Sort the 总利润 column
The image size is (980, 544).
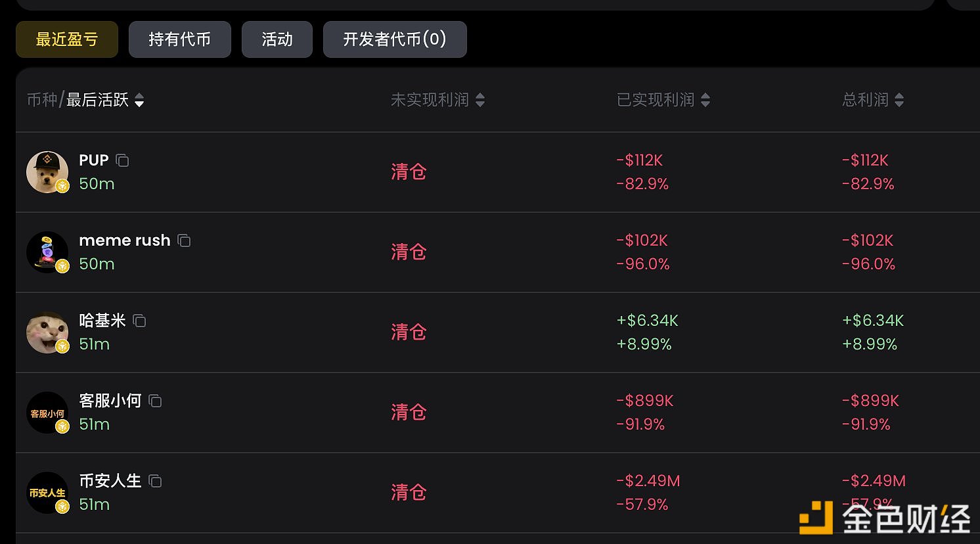pyautogui.click(x=899, y=100)
